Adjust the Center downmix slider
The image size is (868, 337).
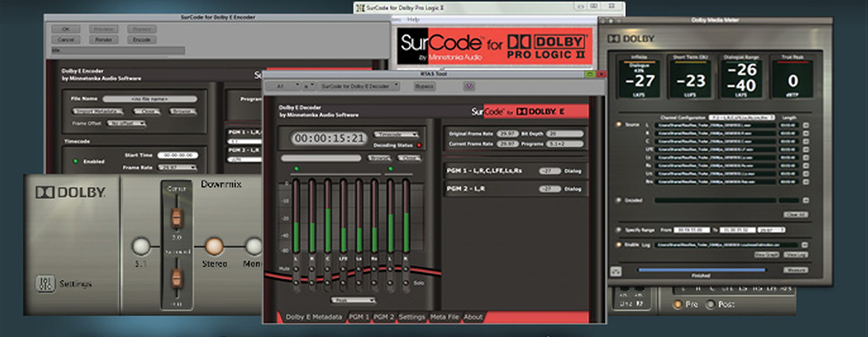coord(176,218)
